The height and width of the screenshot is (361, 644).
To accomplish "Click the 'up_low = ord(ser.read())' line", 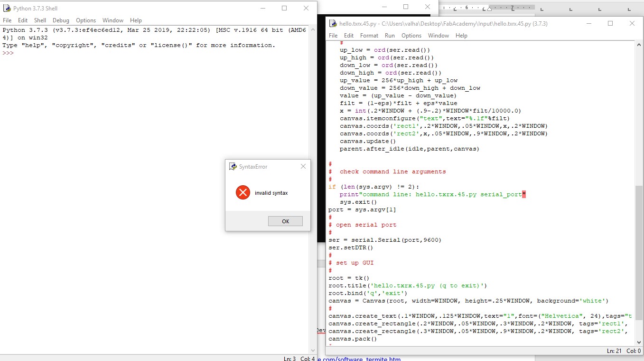I will click(385, 50).
